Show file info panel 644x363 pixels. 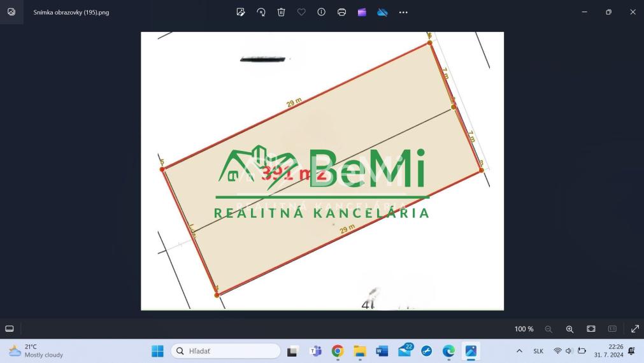(322, 12)
